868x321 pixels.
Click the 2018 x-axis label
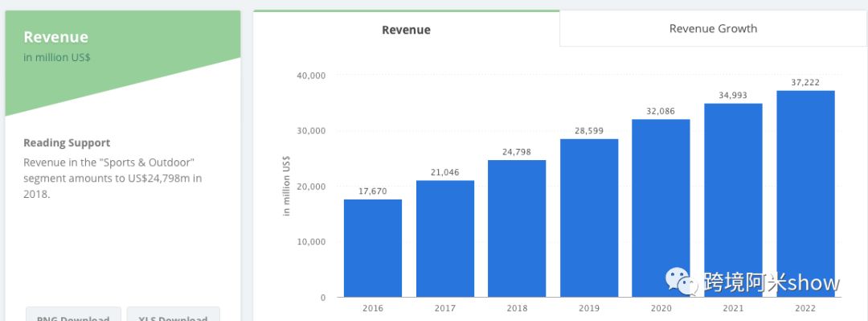(517, 308)
